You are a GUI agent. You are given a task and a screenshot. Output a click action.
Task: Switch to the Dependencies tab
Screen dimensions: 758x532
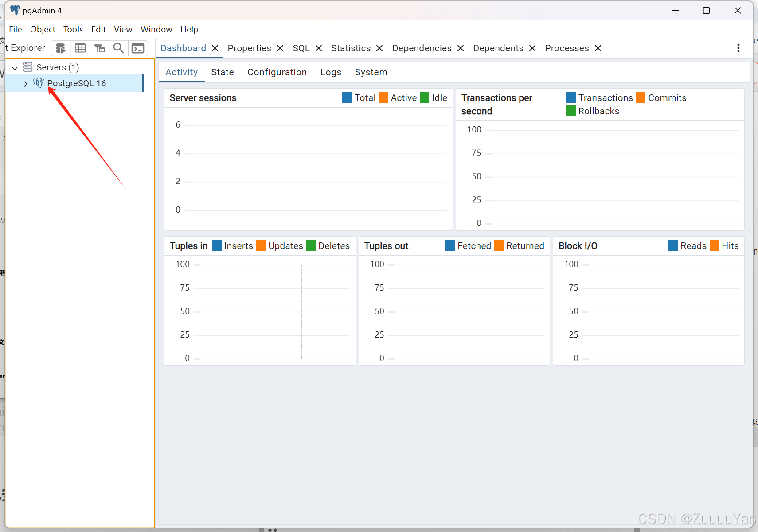[422, 48]
